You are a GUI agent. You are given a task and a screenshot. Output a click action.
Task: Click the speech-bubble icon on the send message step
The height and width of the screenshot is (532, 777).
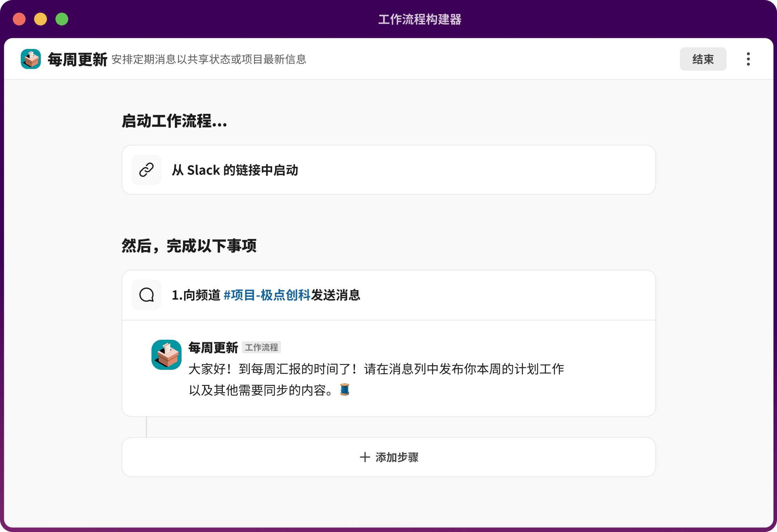(147, 295)
